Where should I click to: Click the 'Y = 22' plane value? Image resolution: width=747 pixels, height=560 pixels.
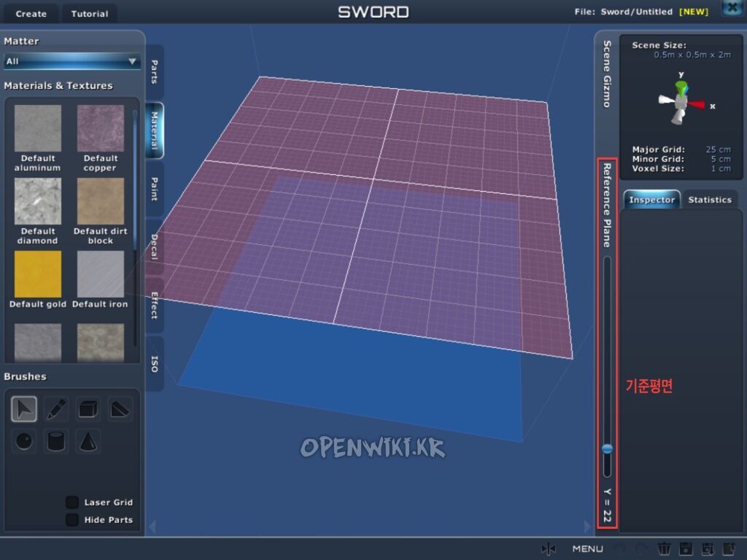point(607,505)
